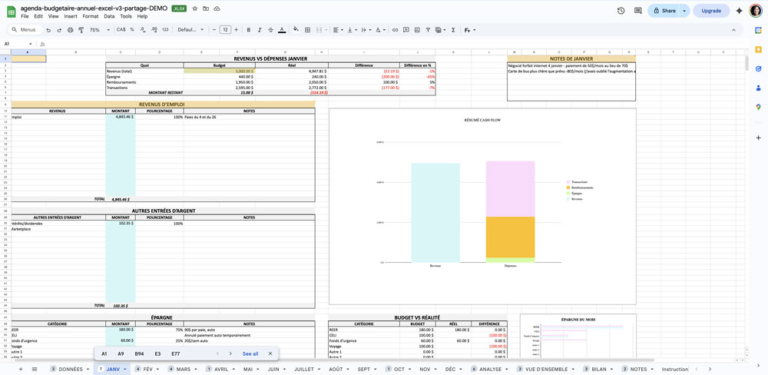Click the Résumé Cash Flow chart
The width and height of the screenshot is (768, 375).
coord(482,206)
